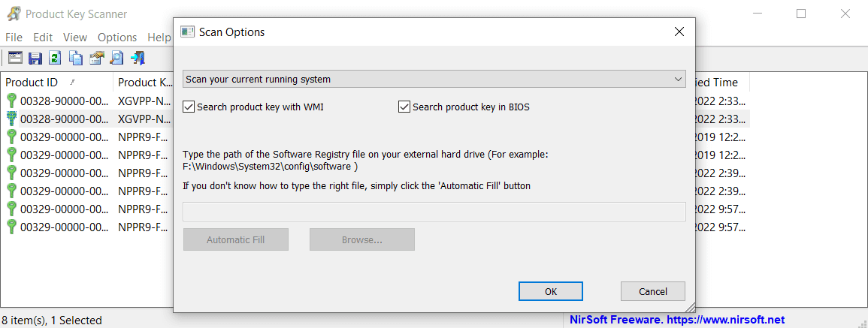The image size is (868, 328).
Task: Open the Options menu
Action: [x=117, y=37]
